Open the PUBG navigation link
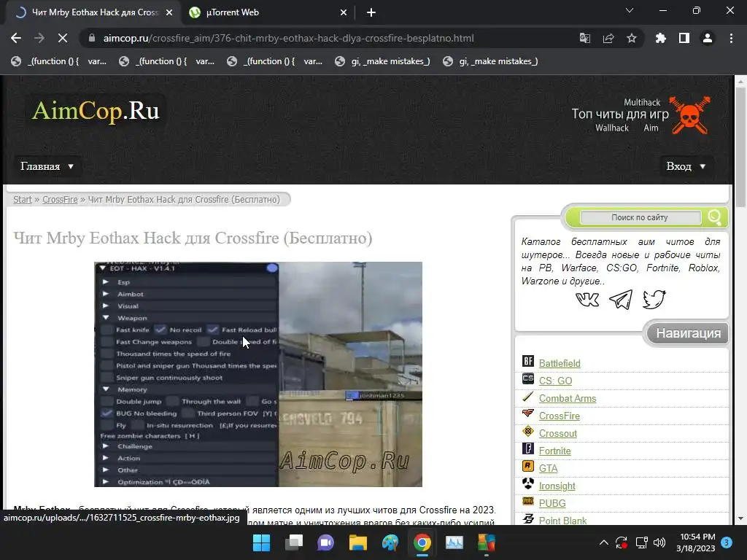This screenshot has width=747, height=560. tap(552, 503)
